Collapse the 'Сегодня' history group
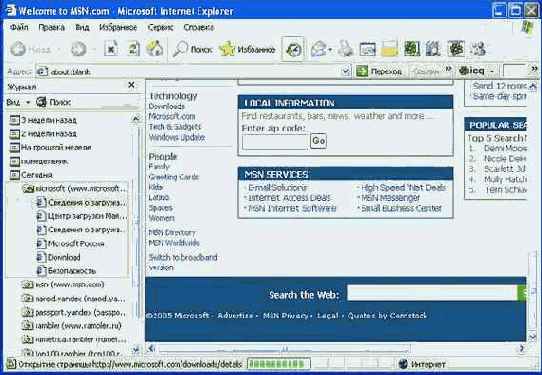 coord(31,175)
